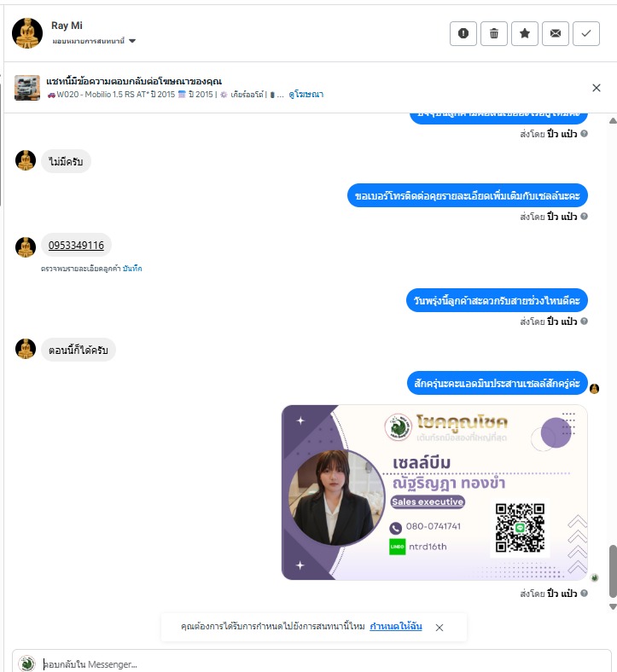Close the ad reply banner
This screenshot has width=617, height=672.
click(x=596, y=88)
